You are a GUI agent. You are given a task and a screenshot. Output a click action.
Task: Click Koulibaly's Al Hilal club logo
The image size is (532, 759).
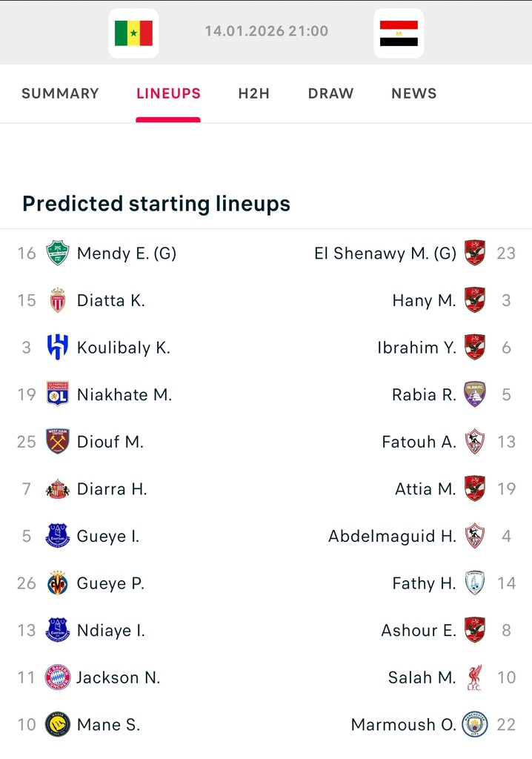58,348
